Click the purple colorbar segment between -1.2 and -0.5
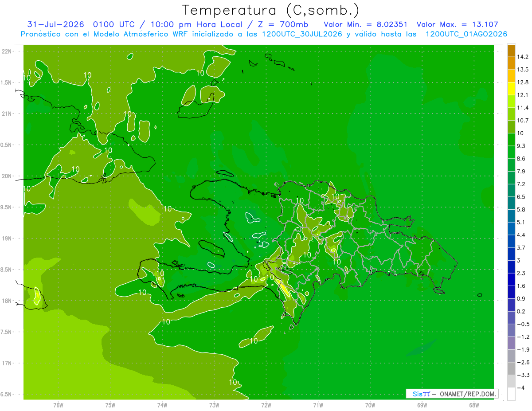Screen dimensions: 532x411 (x=511, y=330)
